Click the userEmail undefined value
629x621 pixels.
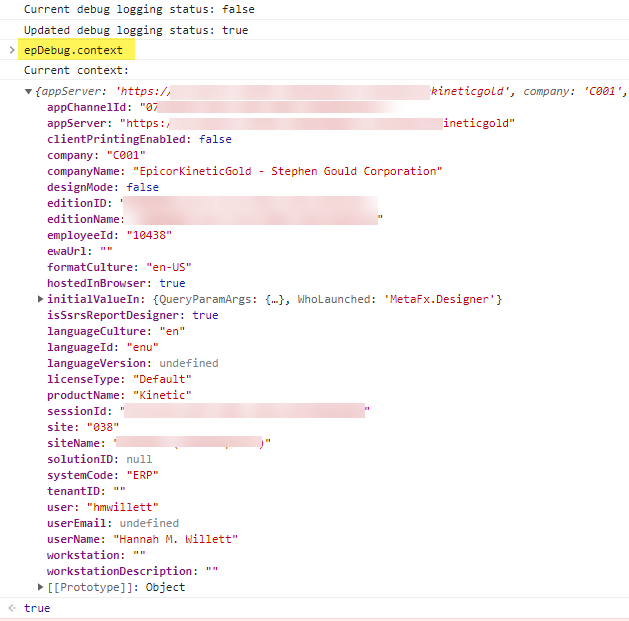pos(149,523)
